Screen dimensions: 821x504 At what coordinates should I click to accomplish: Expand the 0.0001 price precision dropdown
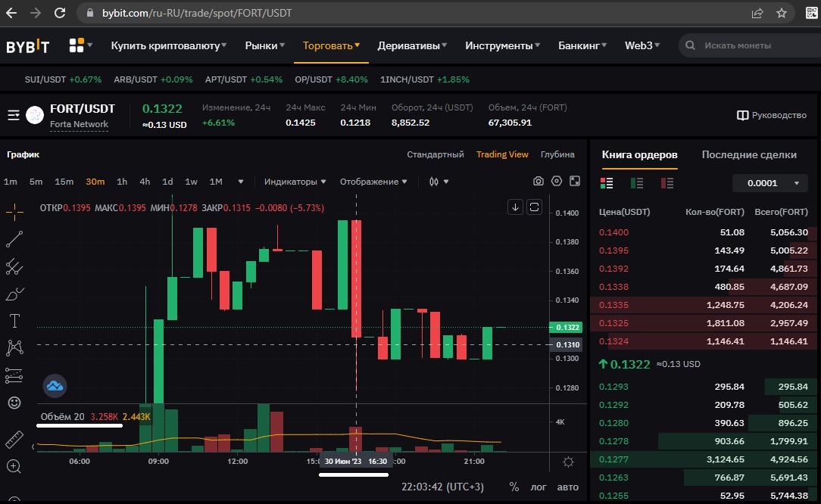(772, 183)
